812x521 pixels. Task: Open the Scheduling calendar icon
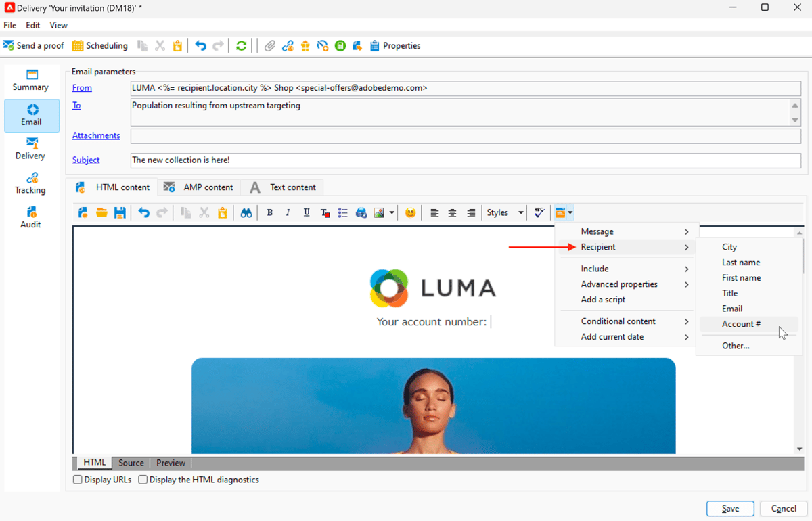coord(77,45)
